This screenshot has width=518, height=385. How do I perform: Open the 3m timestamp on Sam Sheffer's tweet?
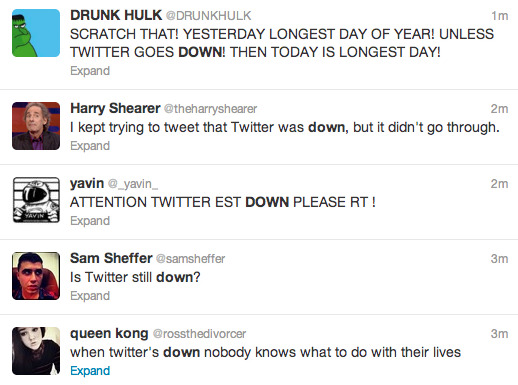pos(499,259)
